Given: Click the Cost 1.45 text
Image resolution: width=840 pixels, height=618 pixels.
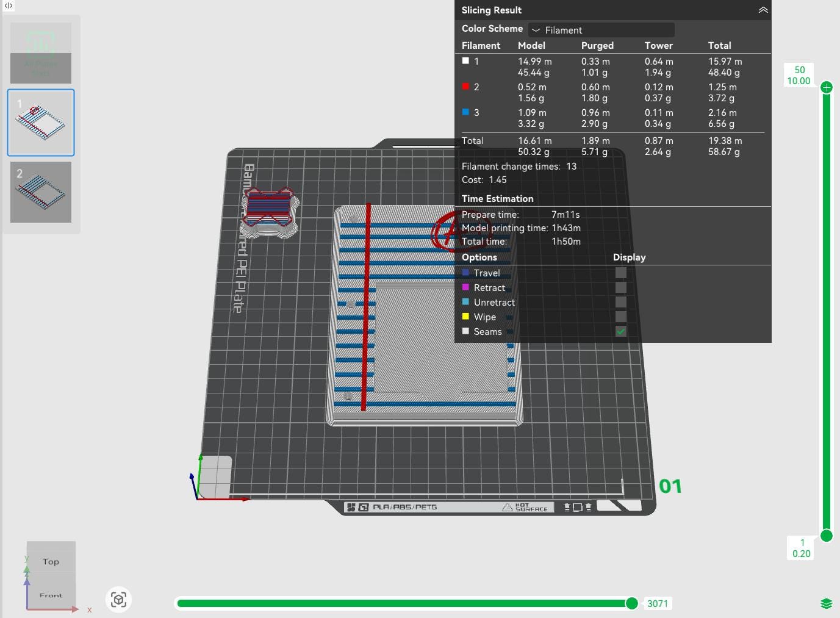Looking at the screenshot, I should 484,179.
